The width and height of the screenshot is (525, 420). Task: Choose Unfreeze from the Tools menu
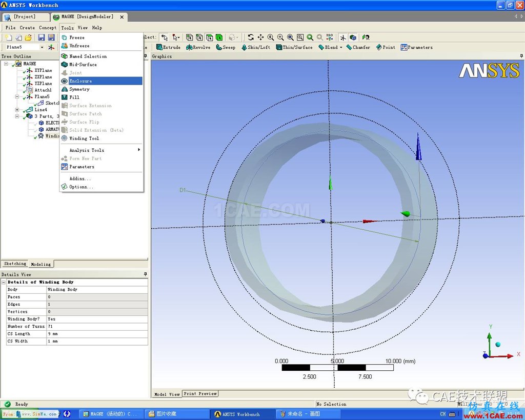(x=101, y=46)
